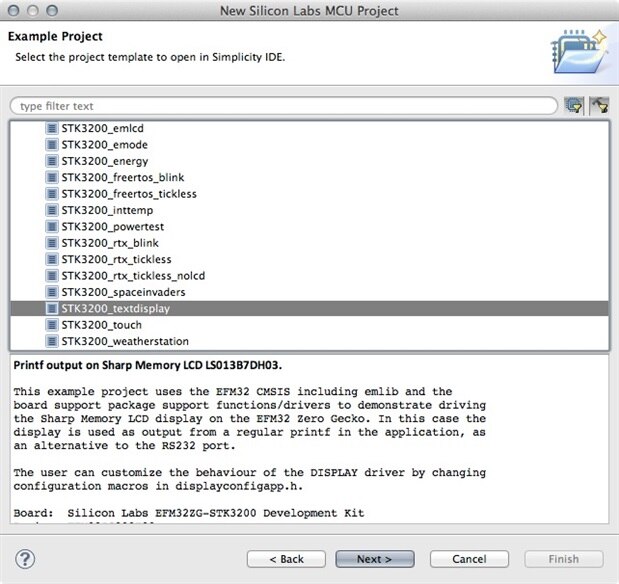This screenshot has width=619, height=584.
Task: Select STK3200_inttemp example
Action: click(107, 210)
